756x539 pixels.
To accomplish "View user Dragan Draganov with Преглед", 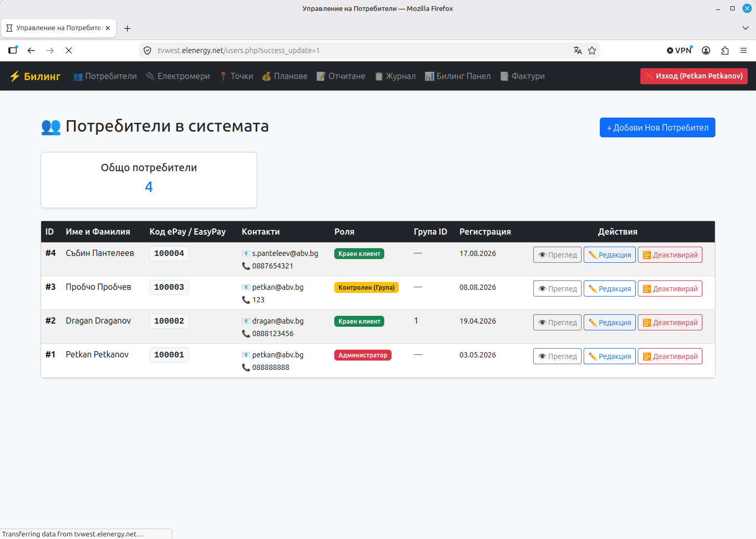I will coord(557,323).
